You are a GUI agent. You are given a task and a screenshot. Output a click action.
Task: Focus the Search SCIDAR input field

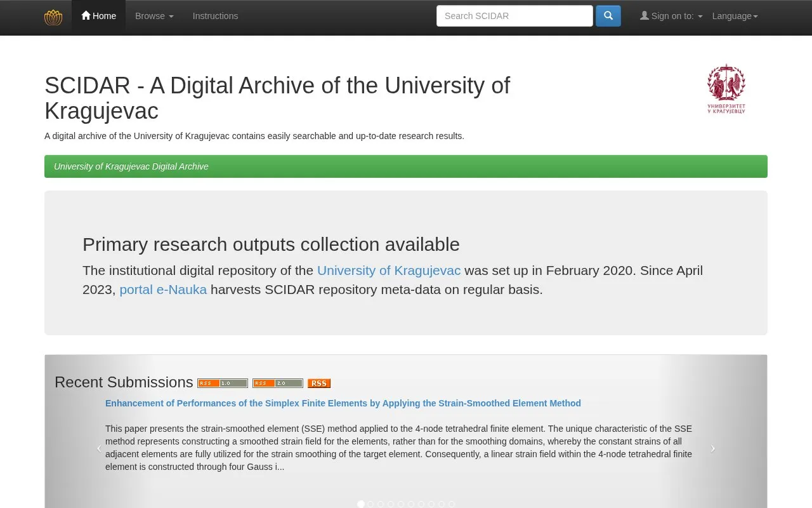(514, 16)
